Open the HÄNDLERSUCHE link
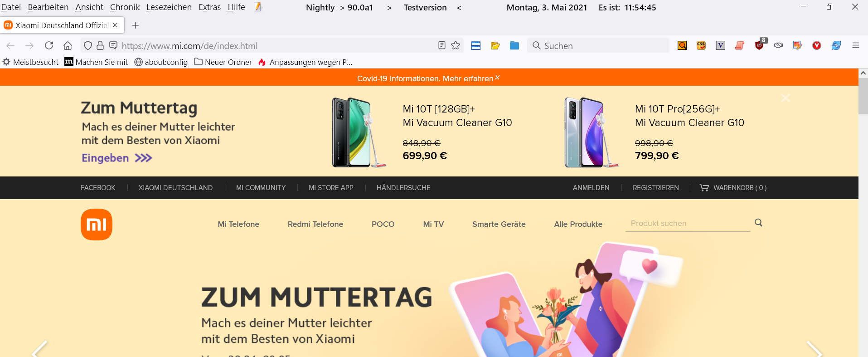 click(403, 188)
